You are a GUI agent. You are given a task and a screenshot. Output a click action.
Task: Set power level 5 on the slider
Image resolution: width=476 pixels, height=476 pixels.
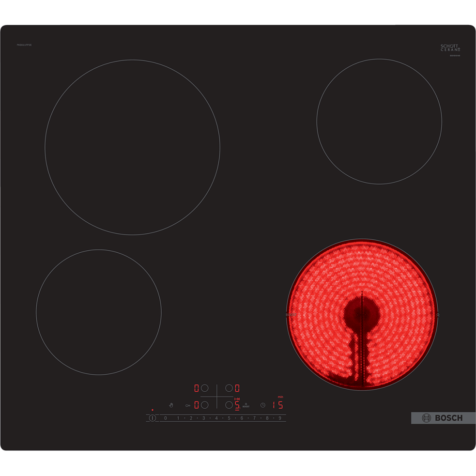pyautogui.click(x=229, y=418)
